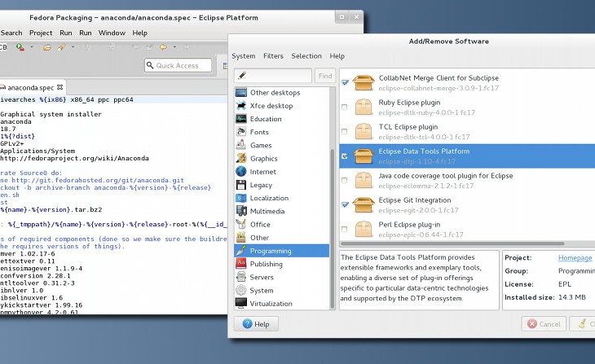The height and width of the screenshot is (364, 595).
Task: Enable the TCL Eclipse plugin checkbox
Action: [x=344, y=131]
